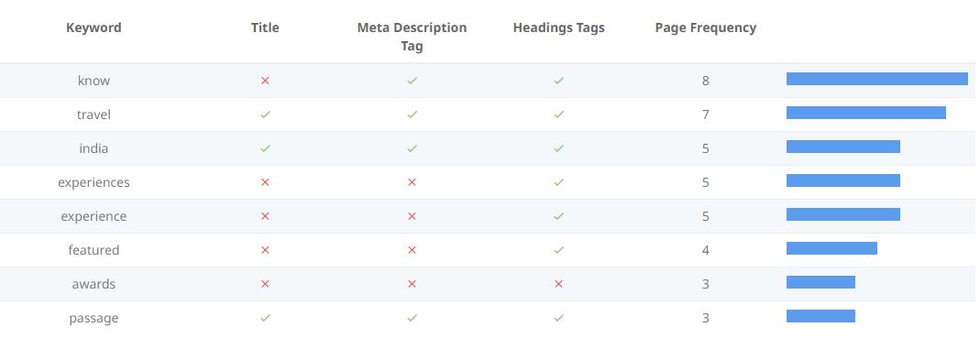Viewport: 980px width, 360px height.
Task: Click experiences' Meta Description red cross
Action: click(412, 182)
